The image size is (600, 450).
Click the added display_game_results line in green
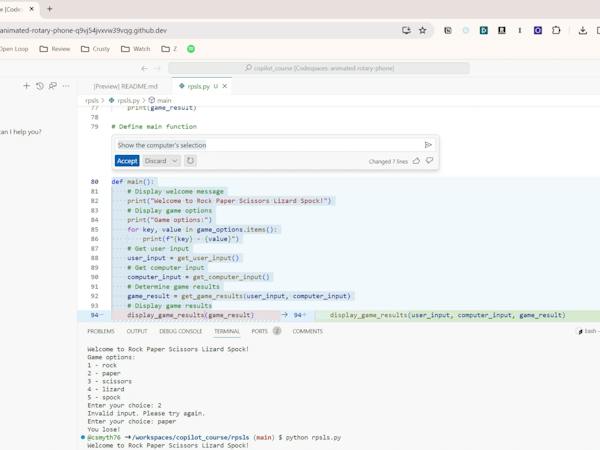[x=447, y=315]
